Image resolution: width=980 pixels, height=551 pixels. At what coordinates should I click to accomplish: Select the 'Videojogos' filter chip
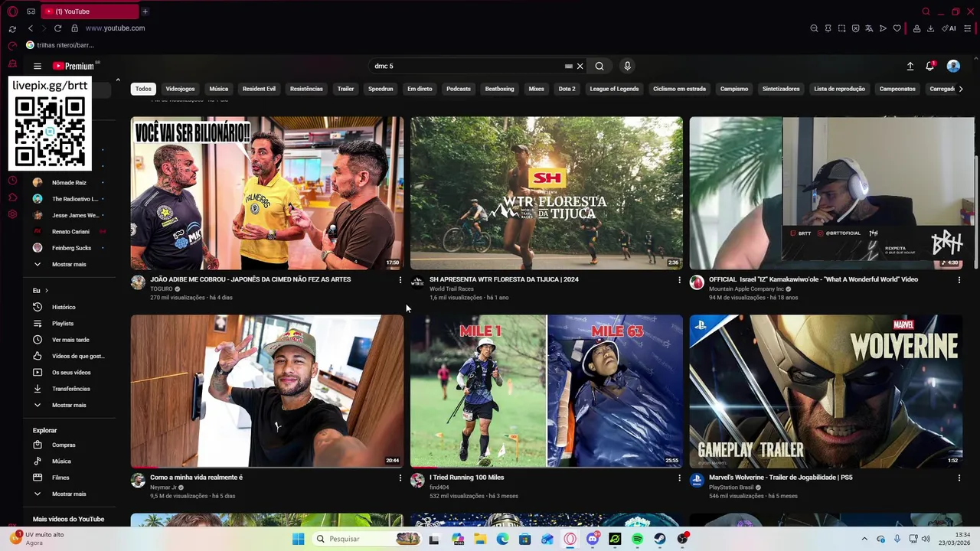coord(180,89)
